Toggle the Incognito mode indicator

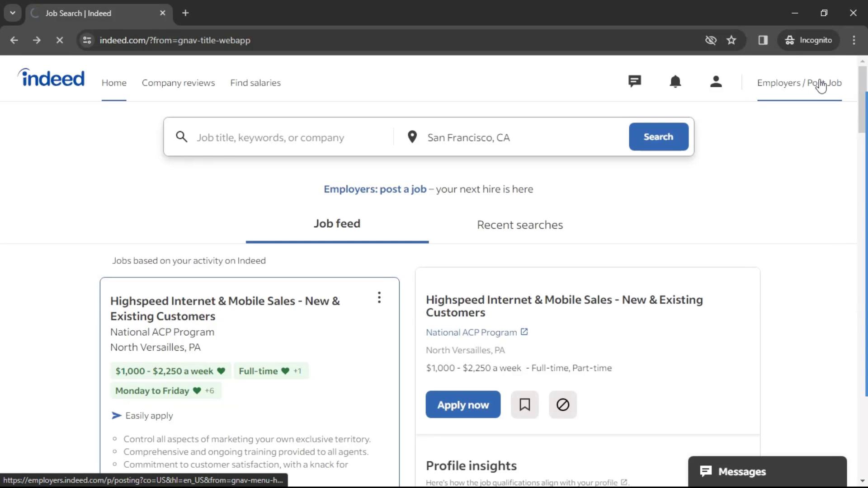[x=808, y=40]
